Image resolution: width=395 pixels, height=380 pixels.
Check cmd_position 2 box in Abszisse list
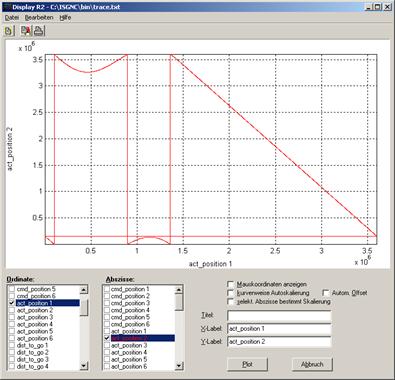(107, 296)
